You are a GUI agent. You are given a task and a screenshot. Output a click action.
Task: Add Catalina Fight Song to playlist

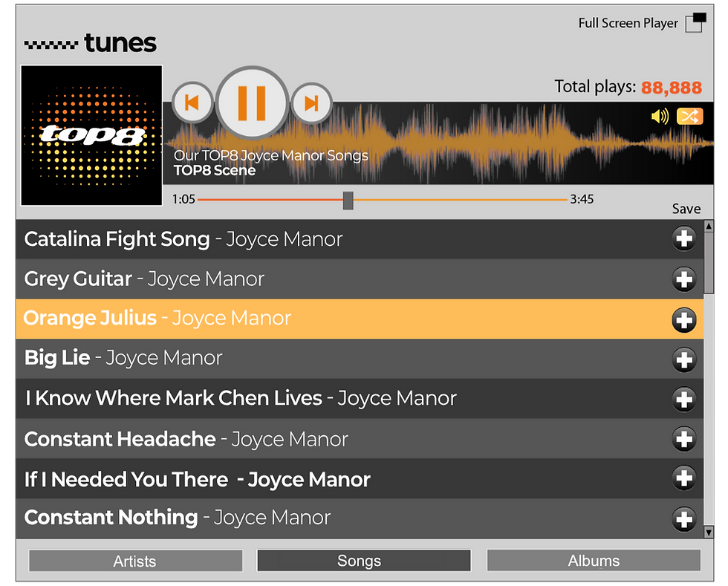click(684, 238)
